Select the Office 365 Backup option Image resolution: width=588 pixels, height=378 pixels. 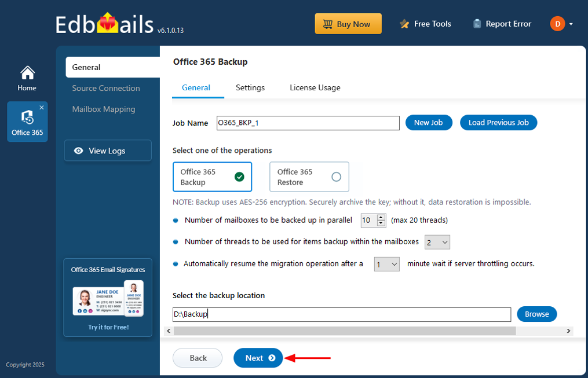(212, 177)
